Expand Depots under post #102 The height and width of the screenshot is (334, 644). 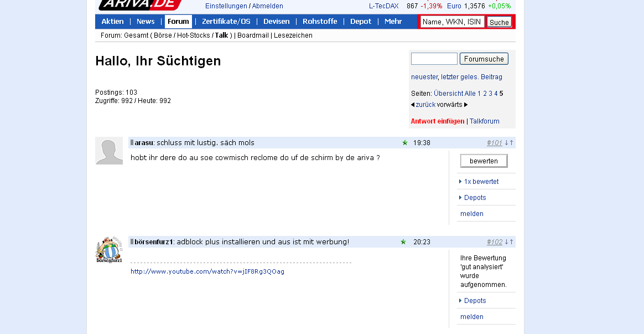coord(475,301)
